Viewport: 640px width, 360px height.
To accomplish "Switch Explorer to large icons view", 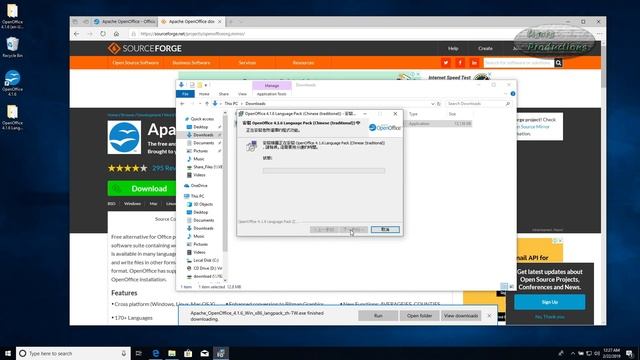I will 511,286.
